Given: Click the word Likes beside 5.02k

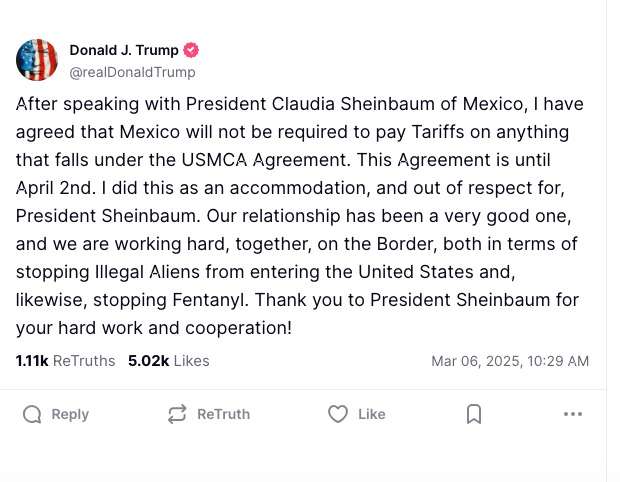Looking at the screenshot, I should [191, 361].
